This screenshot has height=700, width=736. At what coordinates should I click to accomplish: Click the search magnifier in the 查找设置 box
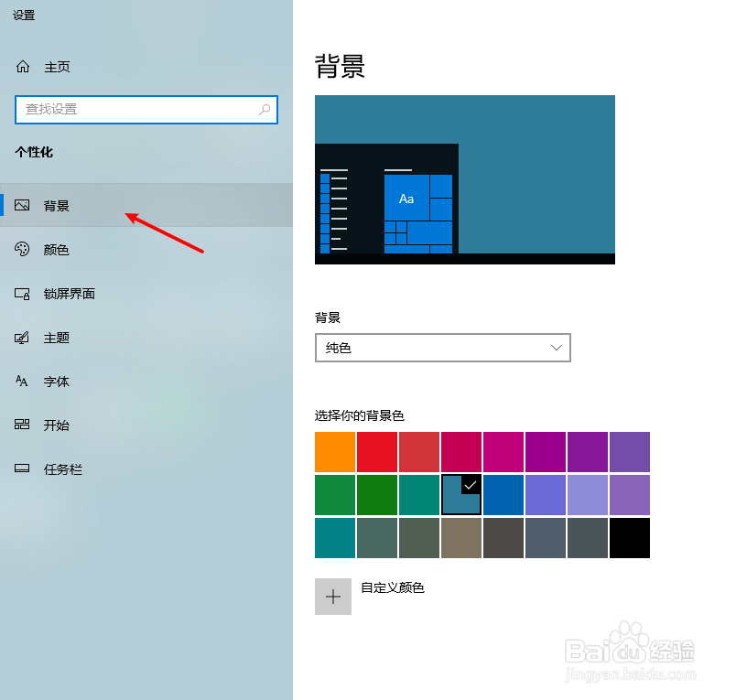coord(264,109)
